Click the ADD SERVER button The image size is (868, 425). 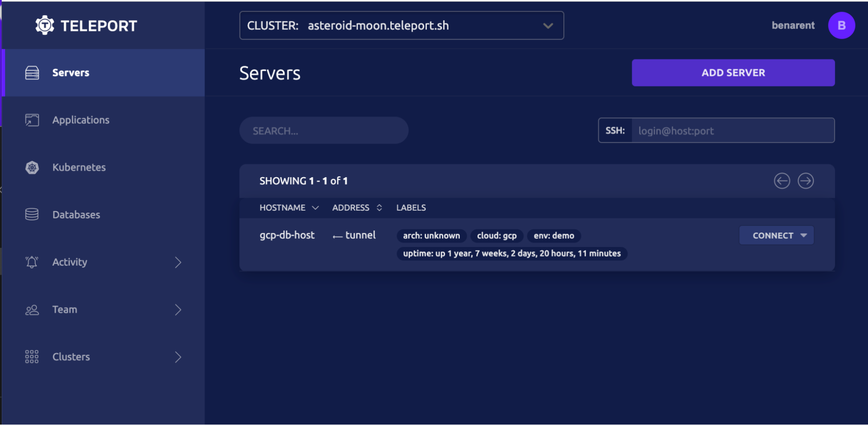(x=733, y=72)
